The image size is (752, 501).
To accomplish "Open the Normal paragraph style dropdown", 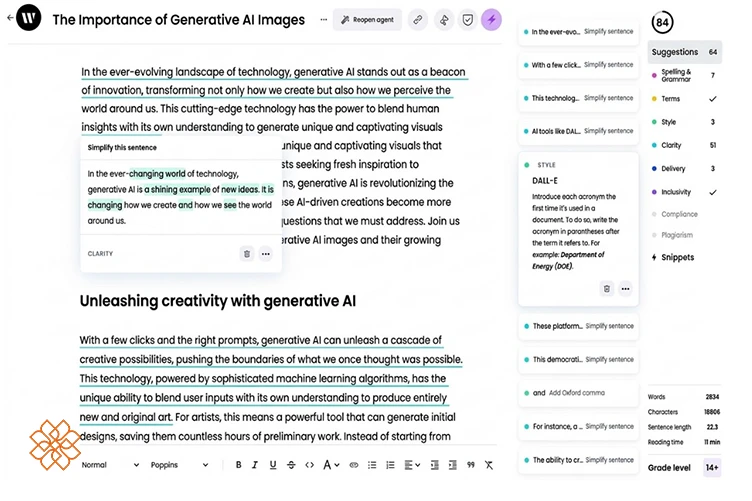I will click(x=110, y=465).
